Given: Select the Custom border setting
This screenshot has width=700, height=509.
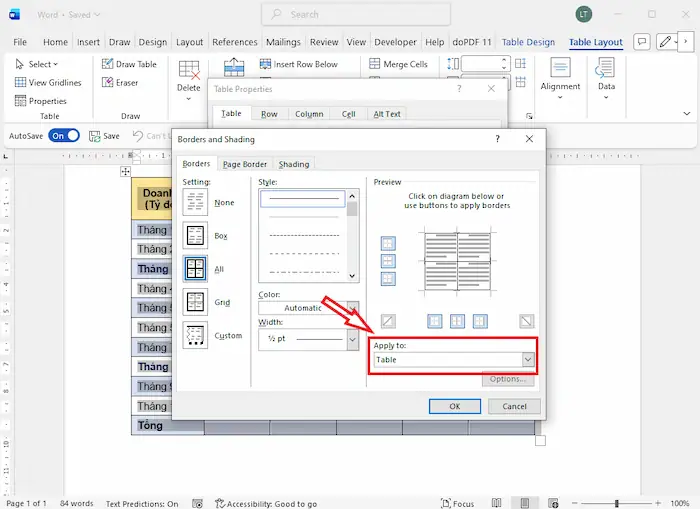Looking at the screenshot, I should (x=196, y=336).
